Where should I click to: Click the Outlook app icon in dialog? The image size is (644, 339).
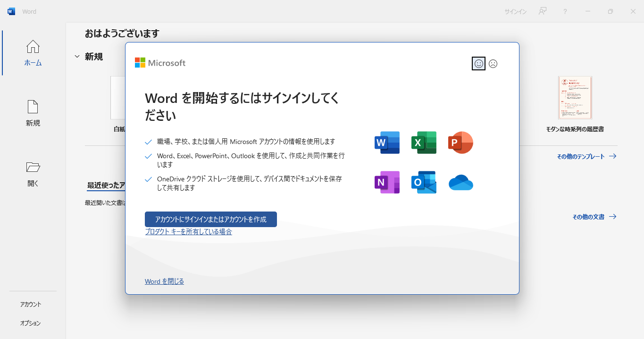click(424, 182)
